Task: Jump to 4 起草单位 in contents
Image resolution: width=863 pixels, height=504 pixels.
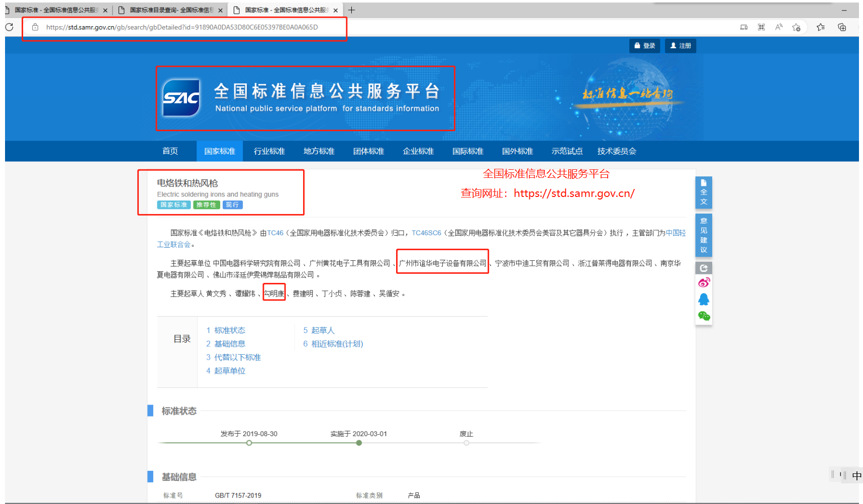Action: pyautogui.click(x=226, y=371)
